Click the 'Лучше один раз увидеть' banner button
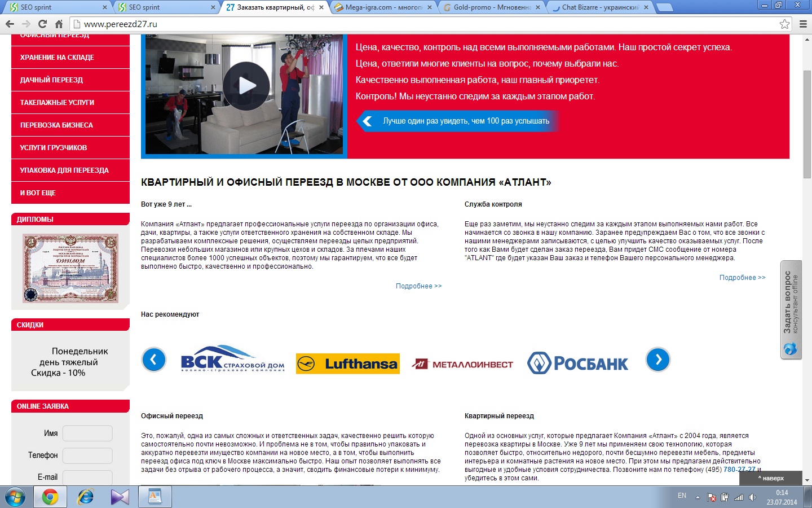 (457, 121)
